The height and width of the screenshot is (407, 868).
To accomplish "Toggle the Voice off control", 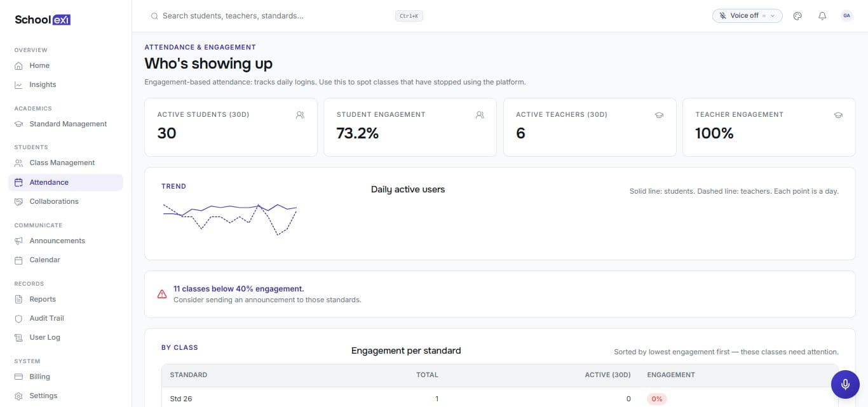I will tap(747, 16).
